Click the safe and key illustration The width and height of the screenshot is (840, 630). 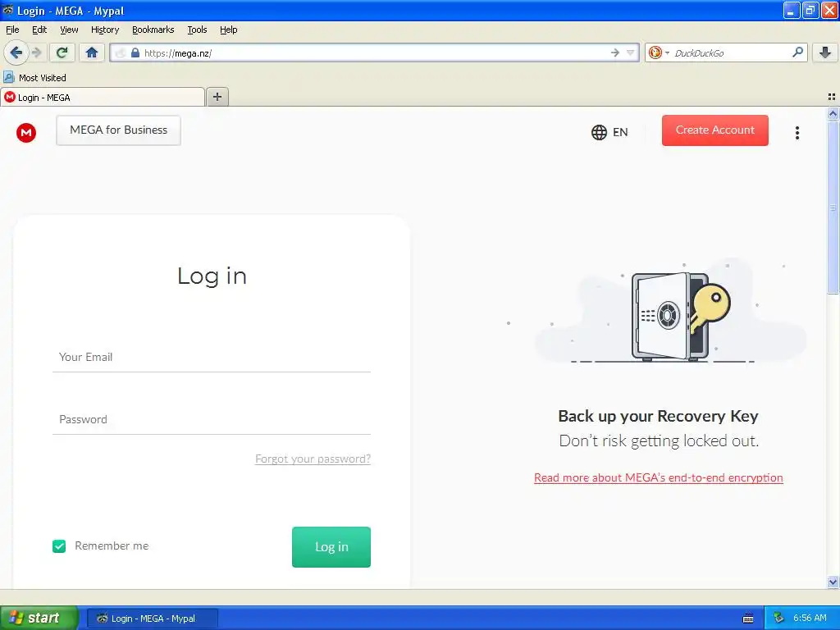click(x=680, y=316)
